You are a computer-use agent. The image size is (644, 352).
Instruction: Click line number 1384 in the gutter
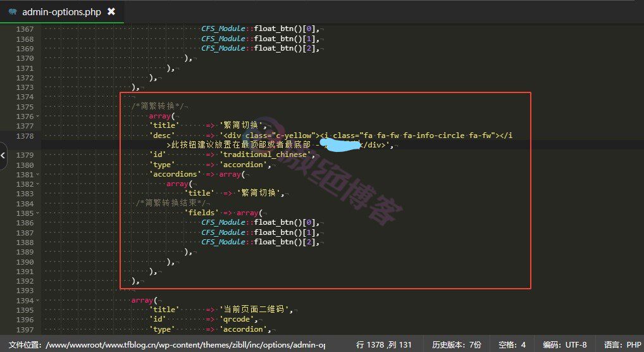[25, 204]
